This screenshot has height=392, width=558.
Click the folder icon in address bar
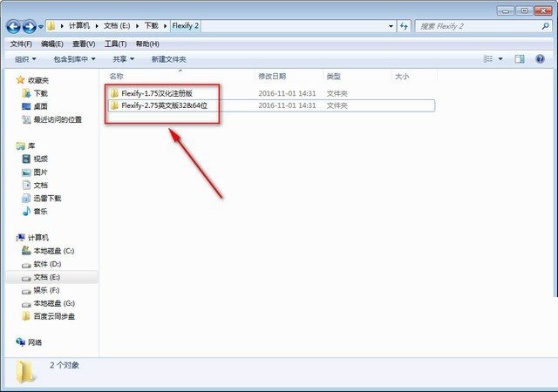coord(51,26)
